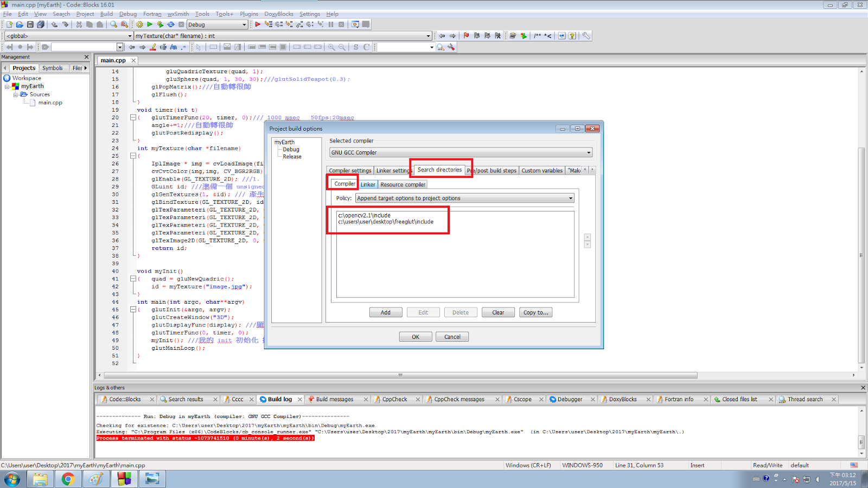
Task: Open the Build messages log tab
Action: point(335,399)
